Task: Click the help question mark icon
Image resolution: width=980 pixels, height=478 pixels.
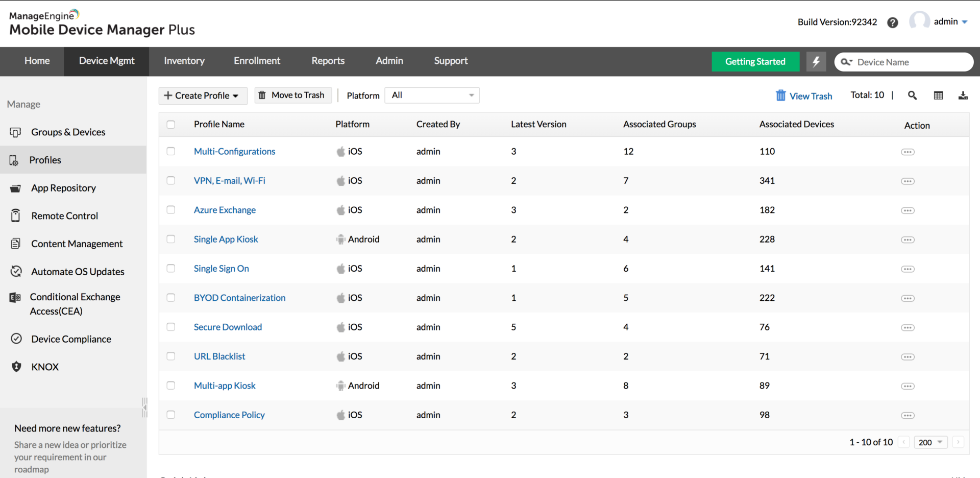Action: click(892, 22)
